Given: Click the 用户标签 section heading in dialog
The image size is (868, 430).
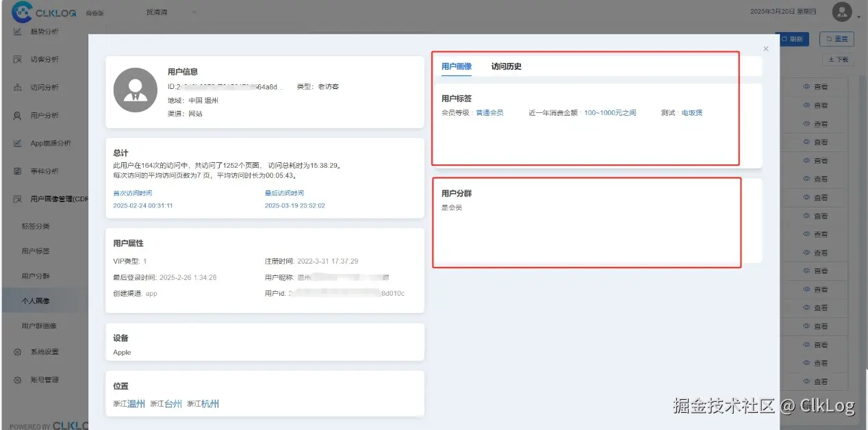Looking at the screenshot, I should click(x=457, y=99).
